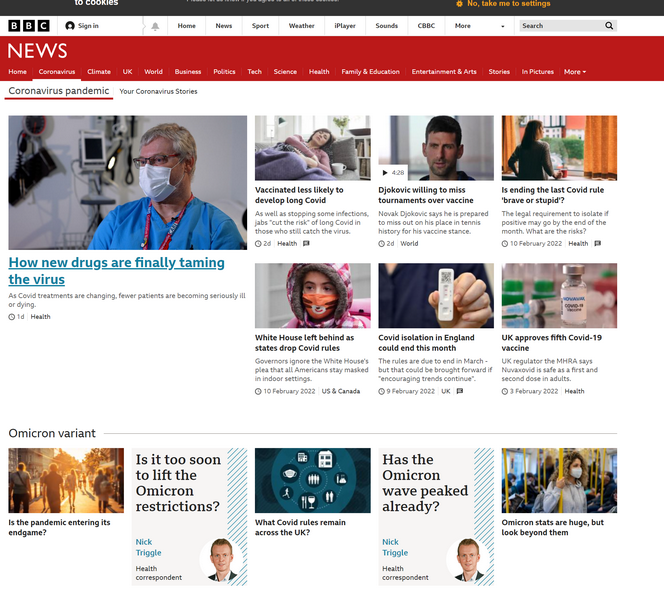The image size is (664, 600).
Task: Click Health tag under lead story
Action: coord(41,317)
